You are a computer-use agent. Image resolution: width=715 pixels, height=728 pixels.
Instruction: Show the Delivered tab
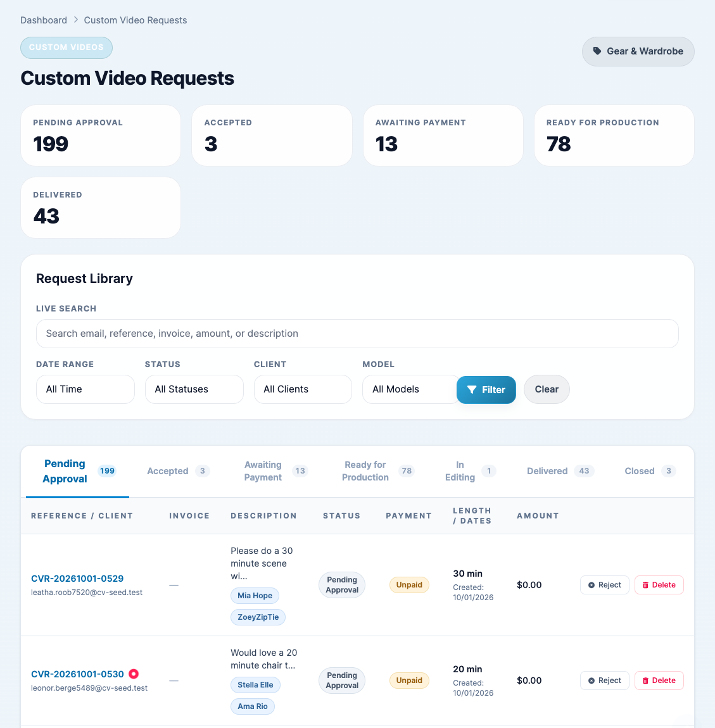pyautogui.click(x=560, y=471)
